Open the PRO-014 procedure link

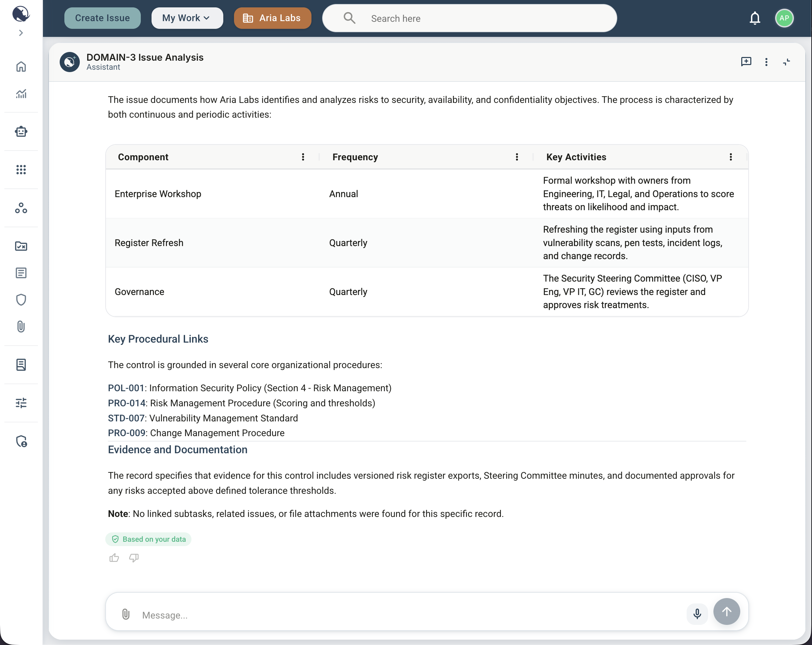pos(126,403)
